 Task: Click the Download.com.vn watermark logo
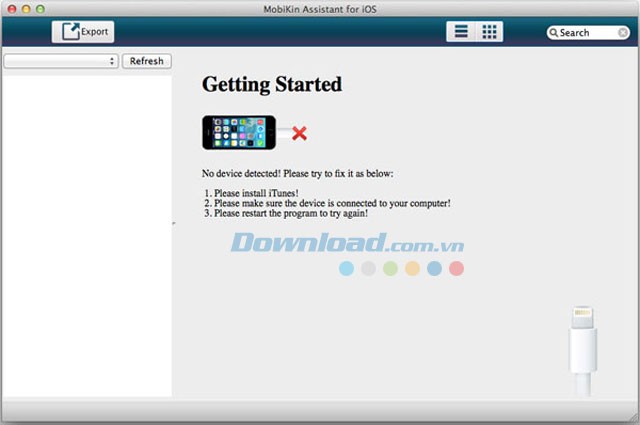346,243
